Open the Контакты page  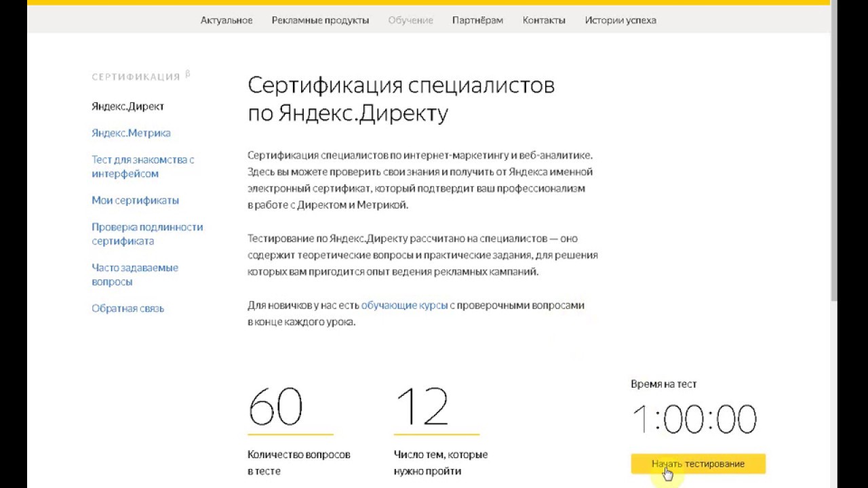[x=544, y=20]
